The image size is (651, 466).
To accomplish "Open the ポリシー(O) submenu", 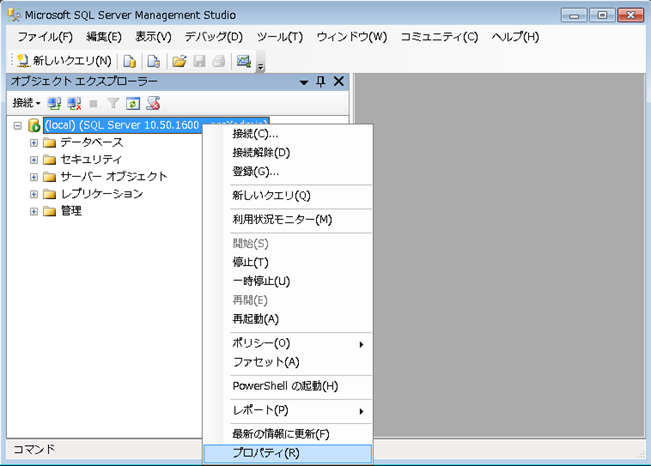I will click(x=288, y=343).
